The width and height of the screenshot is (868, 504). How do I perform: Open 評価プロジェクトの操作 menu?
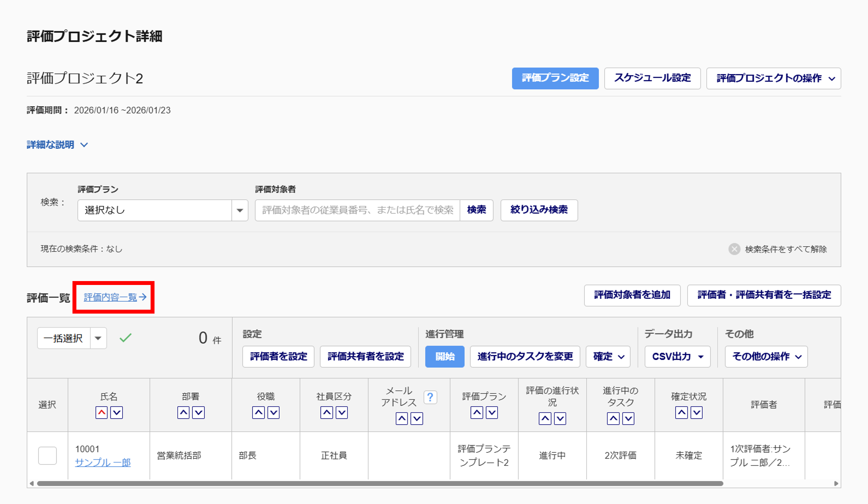pyautogui.click(x=773, y=79)
